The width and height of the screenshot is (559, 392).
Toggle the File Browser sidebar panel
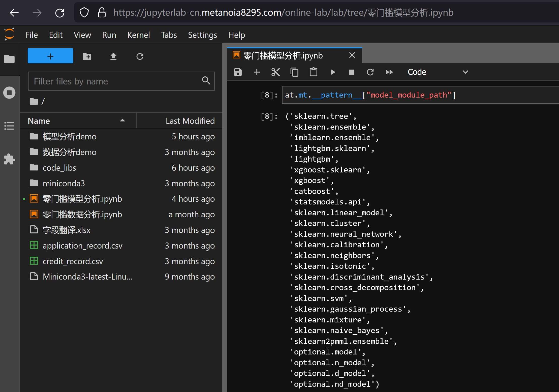click(9, 59)
